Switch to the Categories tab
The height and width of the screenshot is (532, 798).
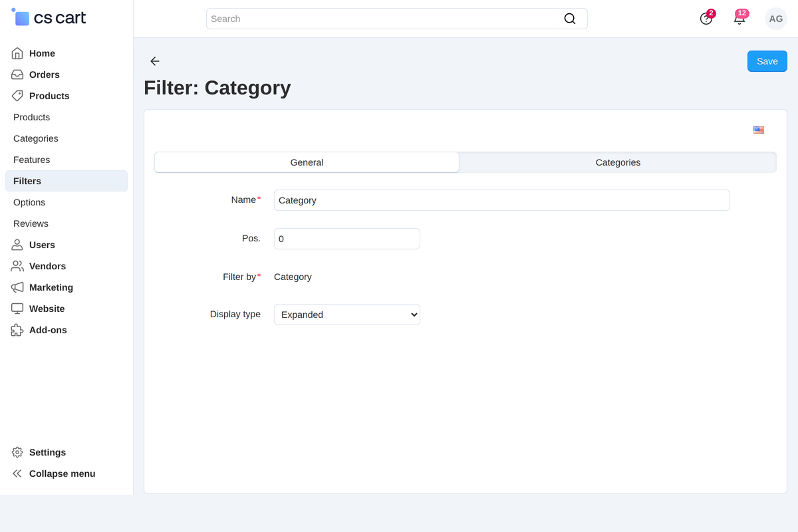pos(618,162)
